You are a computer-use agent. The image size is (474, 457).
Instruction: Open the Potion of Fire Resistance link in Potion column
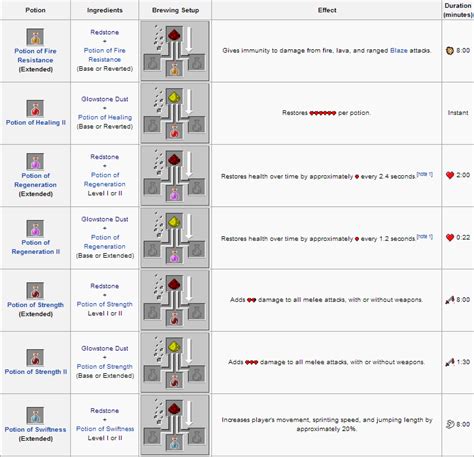(35, 56)
